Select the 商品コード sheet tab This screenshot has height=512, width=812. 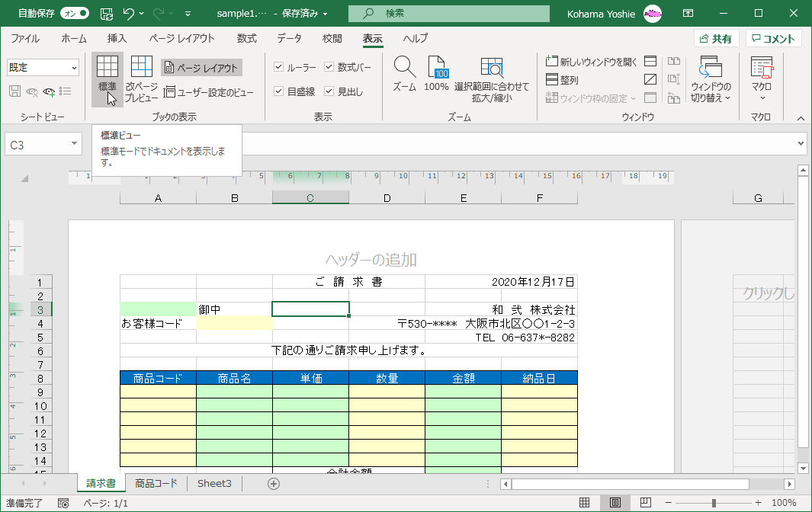[x=158, y=483]
